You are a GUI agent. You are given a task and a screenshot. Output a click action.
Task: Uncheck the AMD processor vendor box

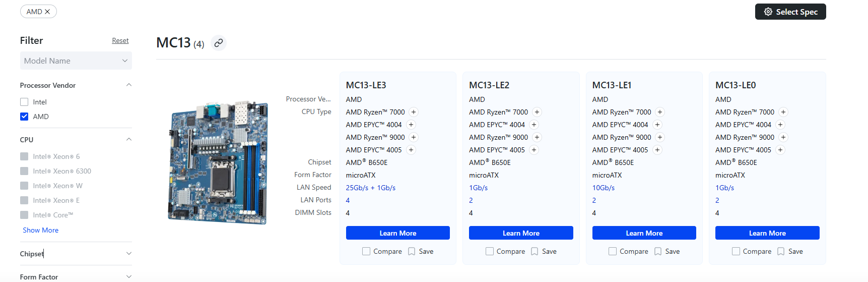point(24,117)
